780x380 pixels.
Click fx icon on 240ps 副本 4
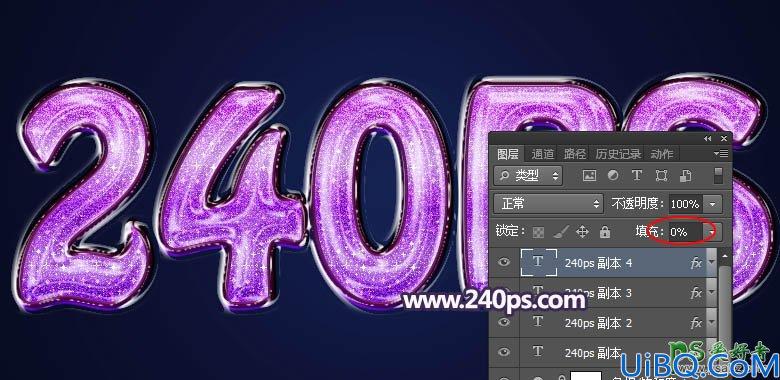coord(696,263)
